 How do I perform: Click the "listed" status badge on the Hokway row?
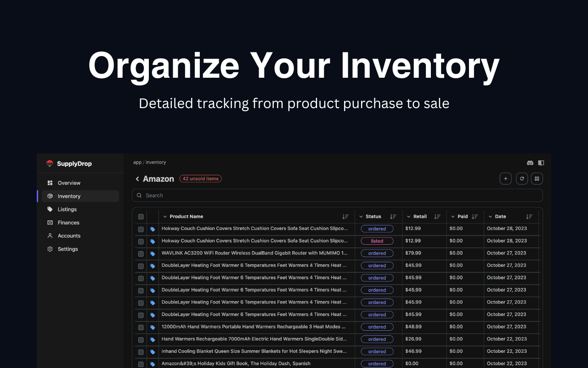pyautogui.click(x=377, y=241)
